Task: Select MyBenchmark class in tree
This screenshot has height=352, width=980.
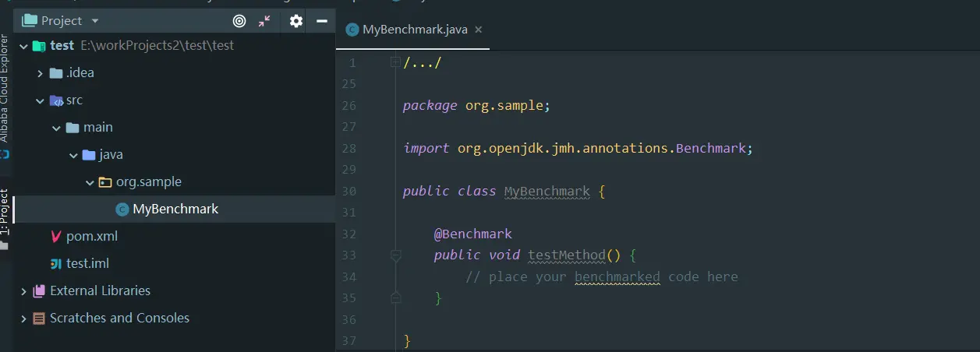Action: [175, 209]
